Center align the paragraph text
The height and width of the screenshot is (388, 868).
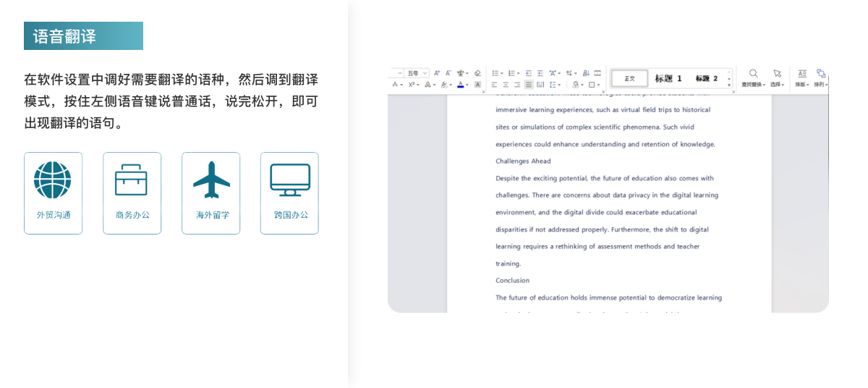pyautogui.click(x=506, y=85)
